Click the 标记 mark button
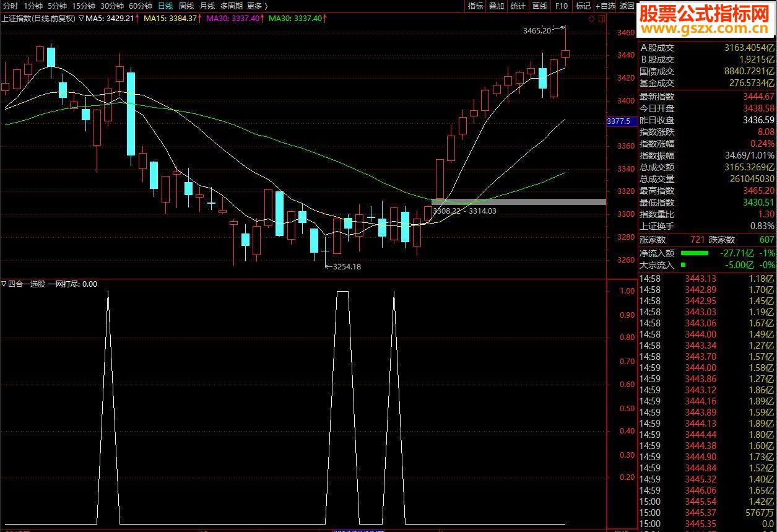This screenshot has width=777, height=532. (x=583, y=6)
